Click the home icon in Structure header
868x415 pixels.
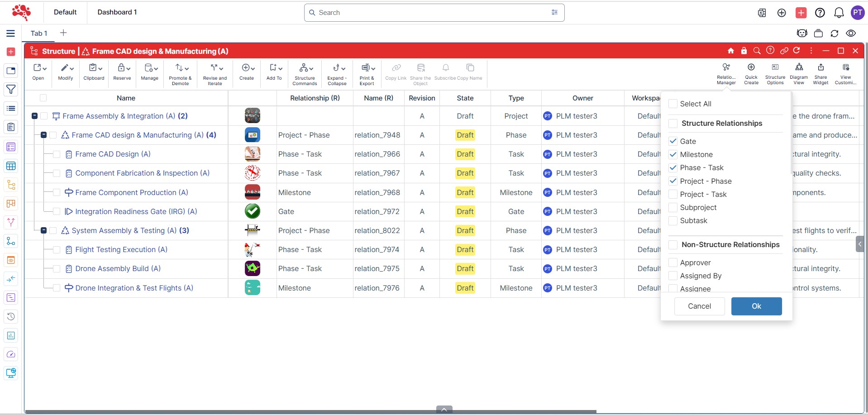coord(730,51)
